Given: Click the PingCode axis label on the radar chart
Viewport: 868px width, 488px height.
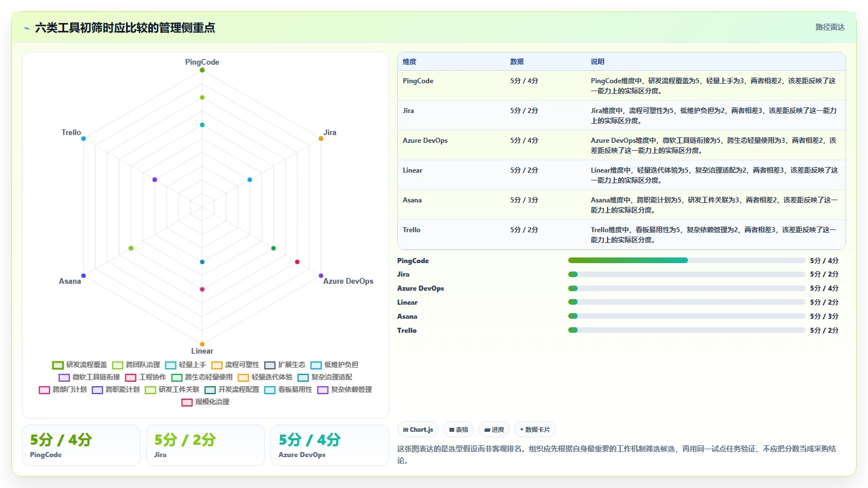Looking at the screenshot, I should click(202, 62).
